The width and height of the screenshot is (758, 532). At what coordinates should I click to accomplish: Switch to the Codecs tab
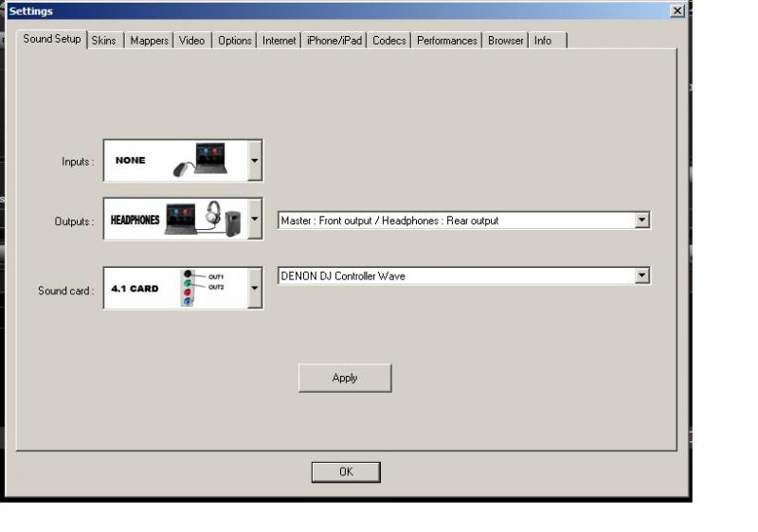(x=389, y=41)
